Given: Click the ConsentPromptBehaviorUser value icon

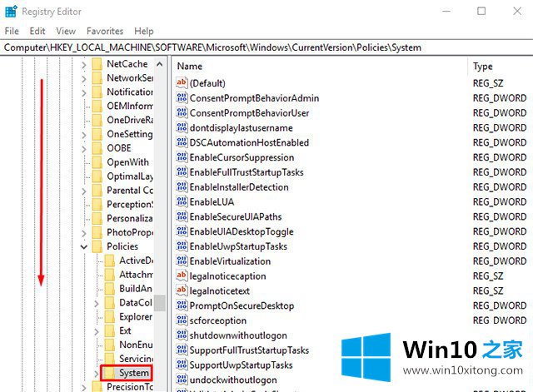Looking at the screenshot, I should 182,113.
